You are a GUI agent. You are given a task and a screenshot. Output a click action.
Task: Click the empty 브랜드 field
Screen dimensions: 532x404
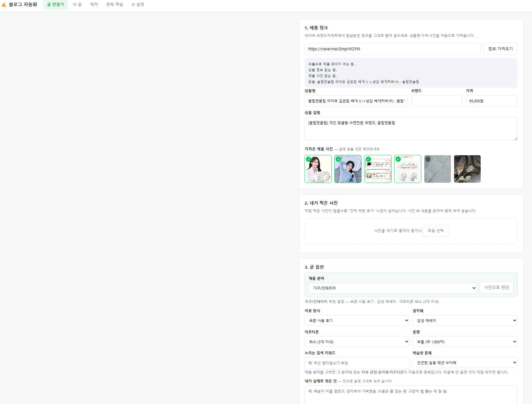pyautogui.click(x=437, y=101)
